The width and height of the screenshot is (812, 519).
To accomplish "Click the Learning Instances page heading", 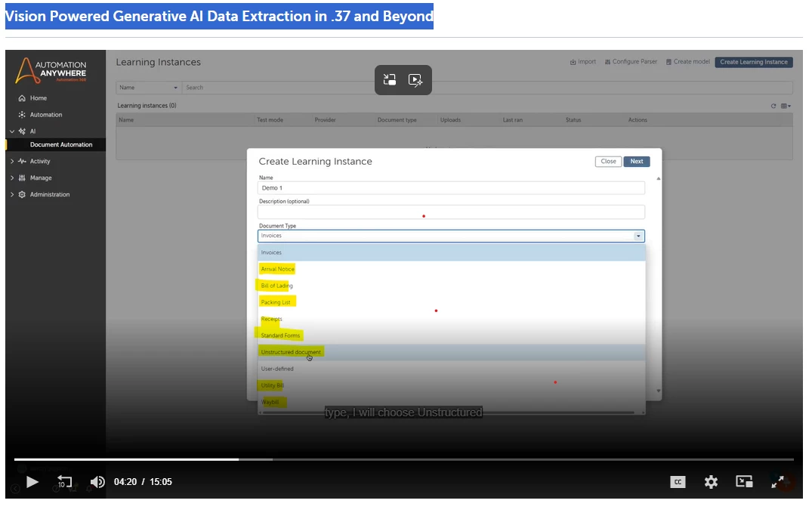I will coord(158,62).
